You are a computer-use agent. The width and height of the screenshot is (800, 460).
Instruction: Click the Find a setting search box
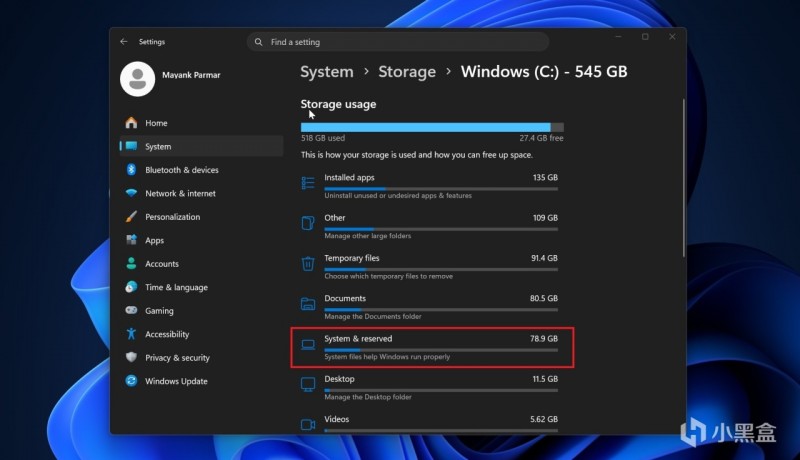398,42
